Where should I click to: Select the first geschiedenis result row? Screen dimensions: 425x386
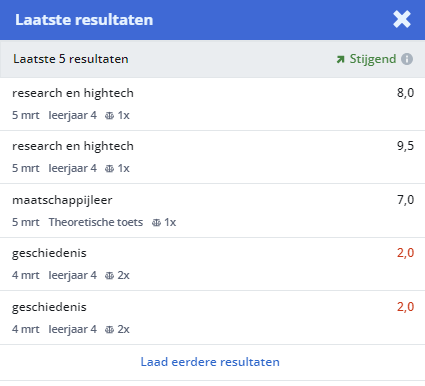click(212, 264)
